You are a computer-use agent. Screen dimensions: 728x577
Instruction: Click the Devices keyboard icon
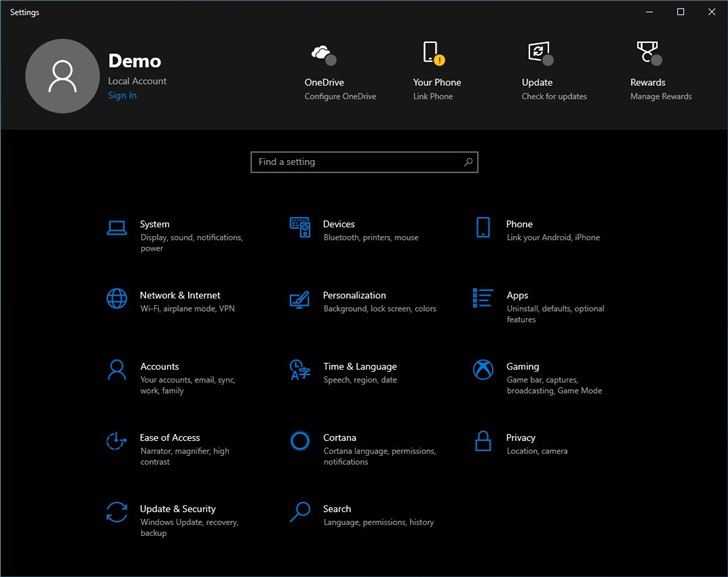300,228
